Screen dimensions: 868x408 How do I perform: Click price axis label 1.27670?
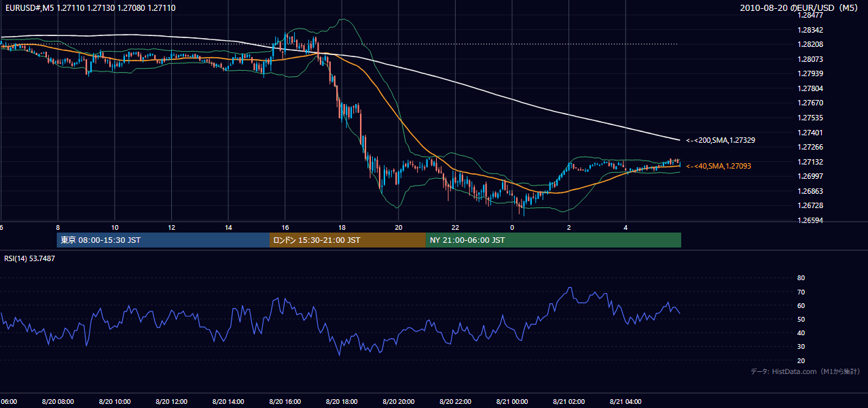click(x=810, y=103)
